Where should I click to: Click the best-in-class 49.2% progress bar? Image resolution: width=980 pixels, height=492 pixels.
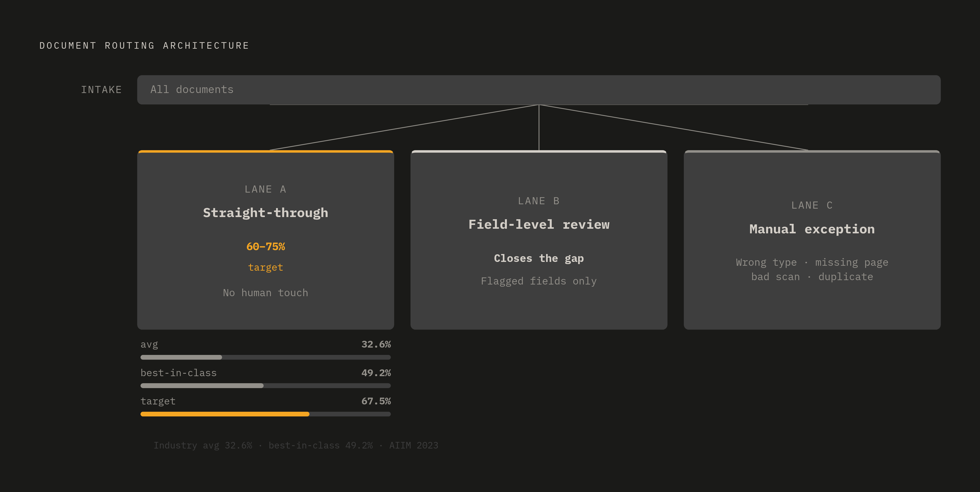[x=265, y=386]
